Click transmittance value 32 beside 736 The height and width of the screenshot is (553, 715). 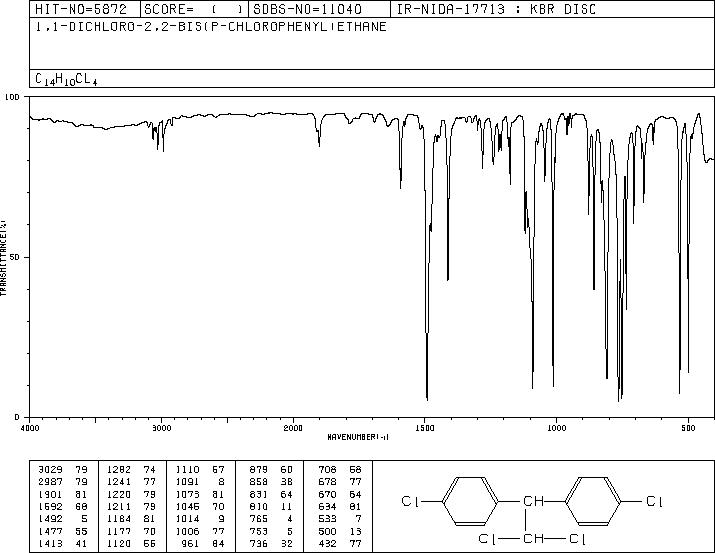pos(286,543)
